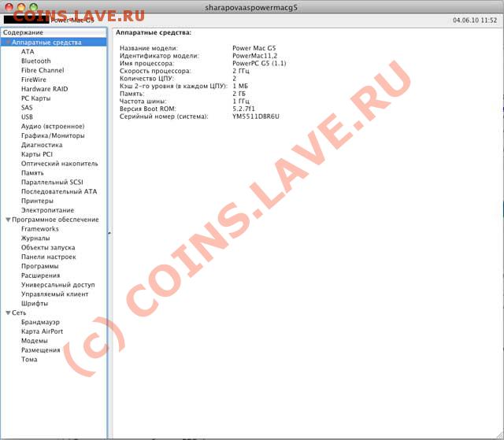The width and height of the screenshot is (504, 440).
Task: Select the Программное обеспечение heading
Action: click(55, 220)
